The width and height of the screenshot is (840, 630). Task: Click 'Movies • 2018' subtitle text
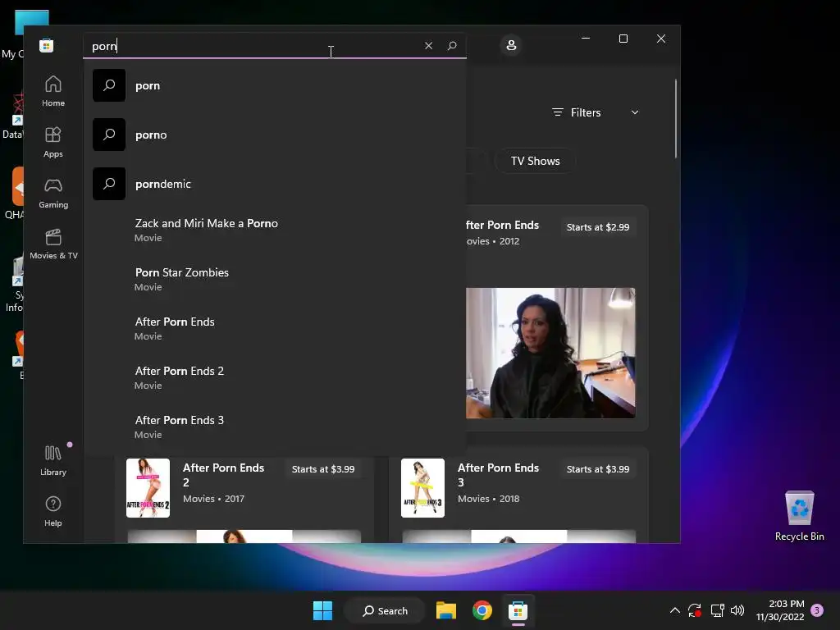coord(489,499)
